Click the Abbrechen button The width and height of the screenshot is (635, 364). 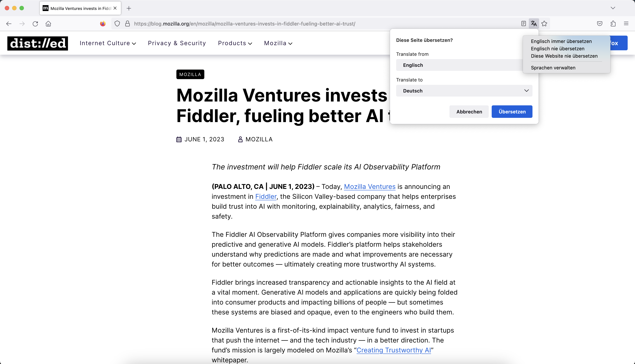[x=469, y=112]
